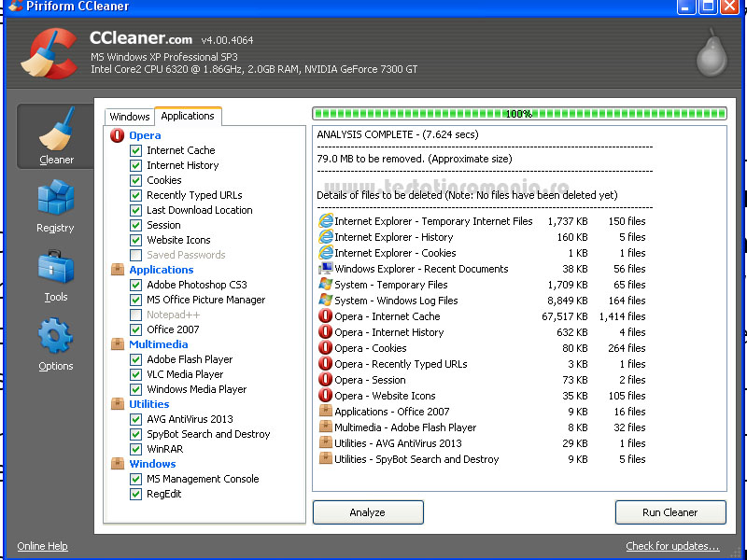The image size is (747, 560).
Task: Open the Online Help link
Action: [42, 546]
